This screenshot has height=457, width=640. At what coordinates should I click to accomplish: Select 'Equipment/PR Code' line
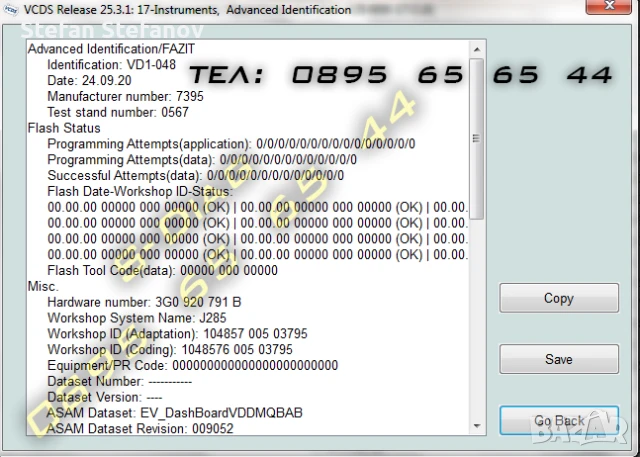point(193,366)
